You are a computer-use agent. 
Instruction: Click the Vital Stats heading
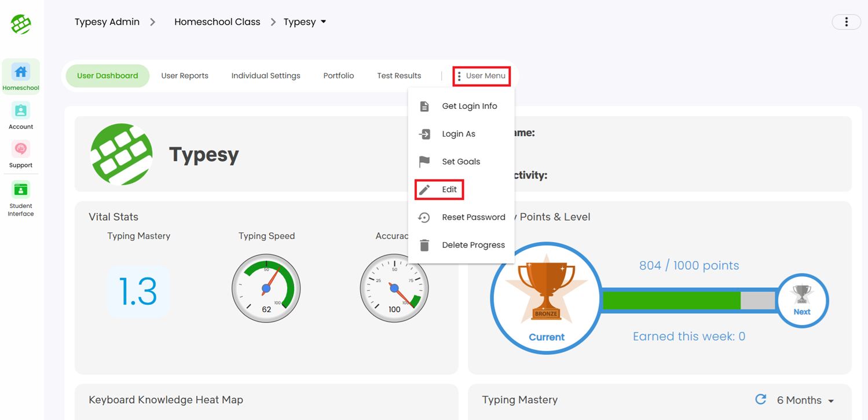click(113, 217)
